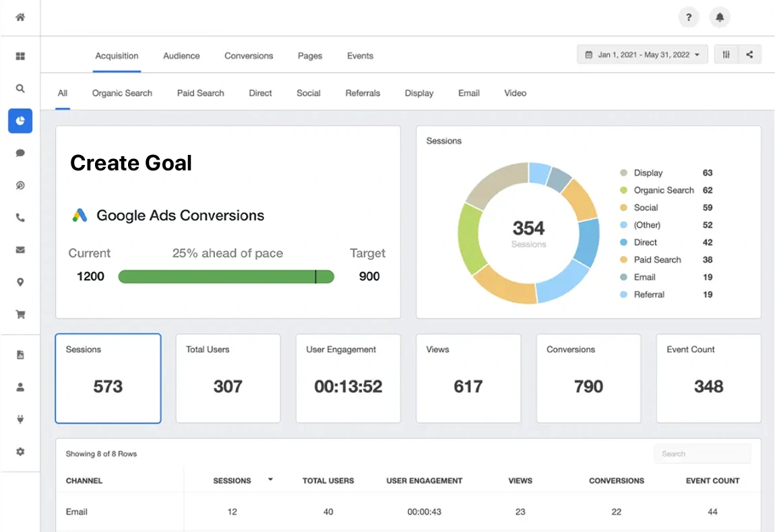Select the Total Users metric card
Viewport: 775px width, 532px height.
228,378
